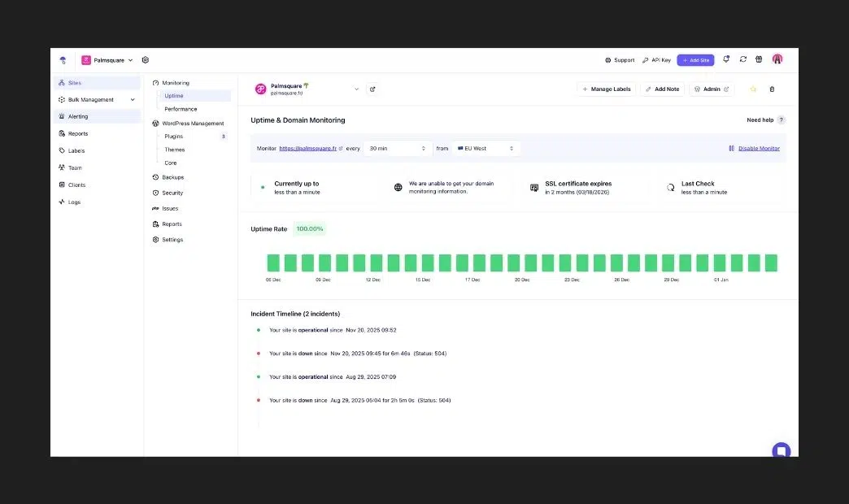Go to Performance under Monitoring

point(181,109)
